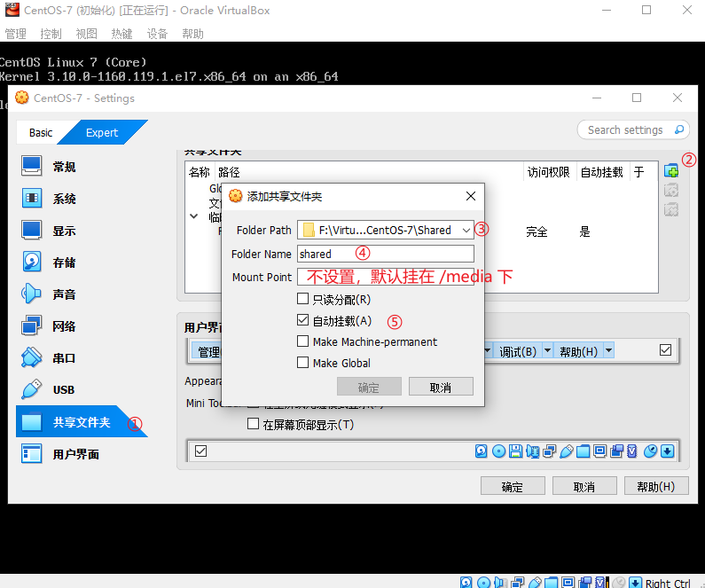Image resolution: width=705 pixels, height=588 pixels.
Task: Open the 管理 menu in VirtualBox menu bar
Action: click(15, 35)
